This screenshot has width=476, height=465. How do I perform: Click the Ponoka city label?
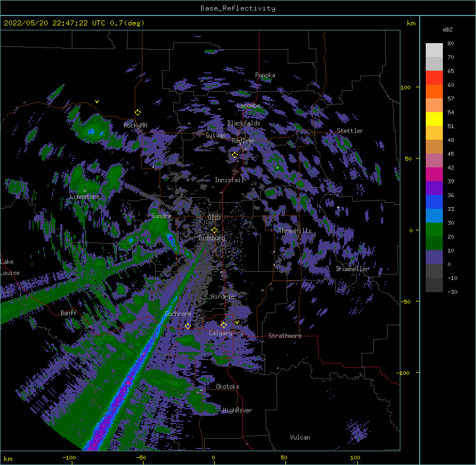coord(265,75)
